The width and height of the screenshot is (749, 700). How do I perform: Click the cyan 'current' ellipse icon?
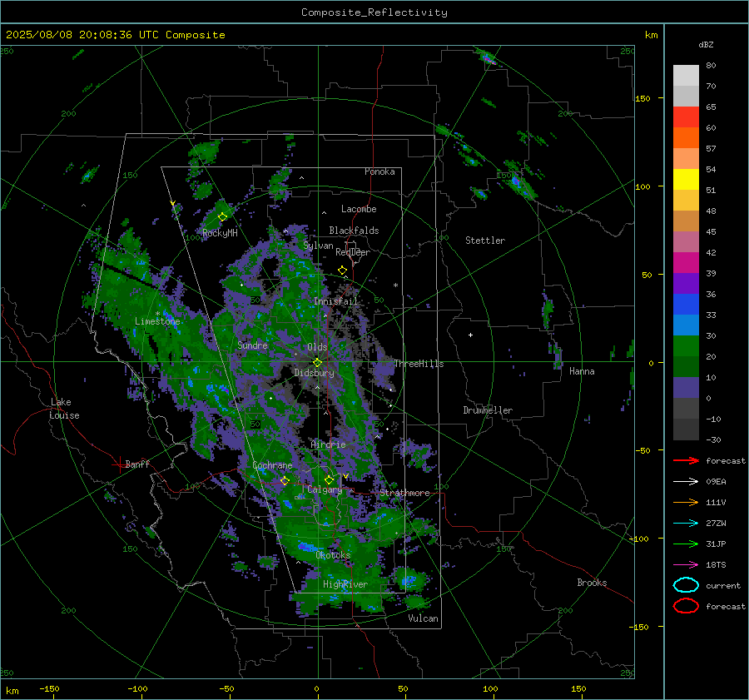coord(686,585)
